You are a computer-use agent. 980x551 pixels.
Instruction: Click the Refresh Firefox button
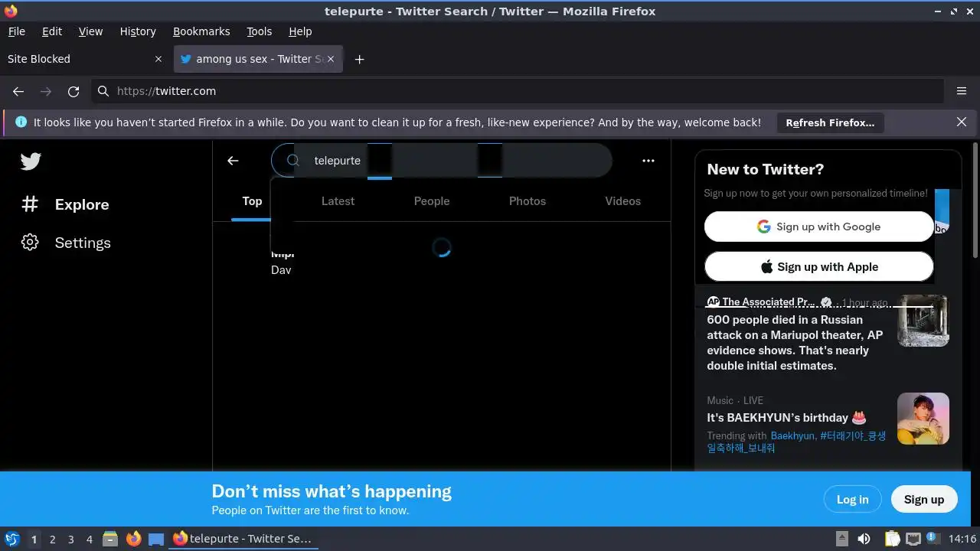point(830,122)
